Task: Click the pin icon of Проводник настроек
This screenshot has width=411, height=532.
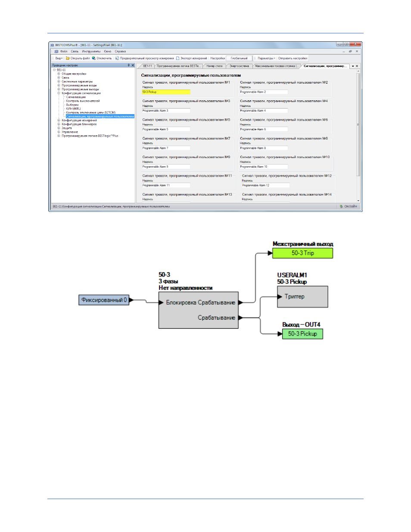Action: coord(128,65)
